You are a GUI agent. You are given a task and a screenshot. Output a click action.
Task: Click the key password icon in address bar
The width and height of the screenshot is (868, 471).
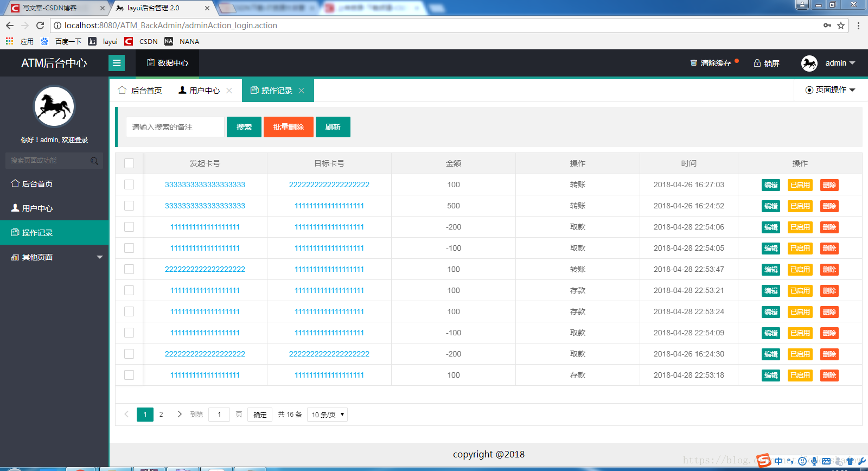pos(827,26)
